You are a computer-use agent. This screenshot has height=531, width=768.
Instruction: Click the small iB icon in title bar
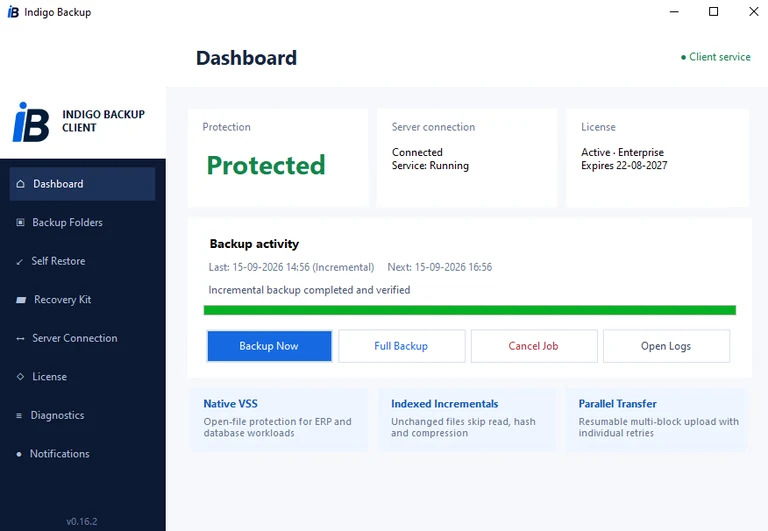(x=13, y=12)
